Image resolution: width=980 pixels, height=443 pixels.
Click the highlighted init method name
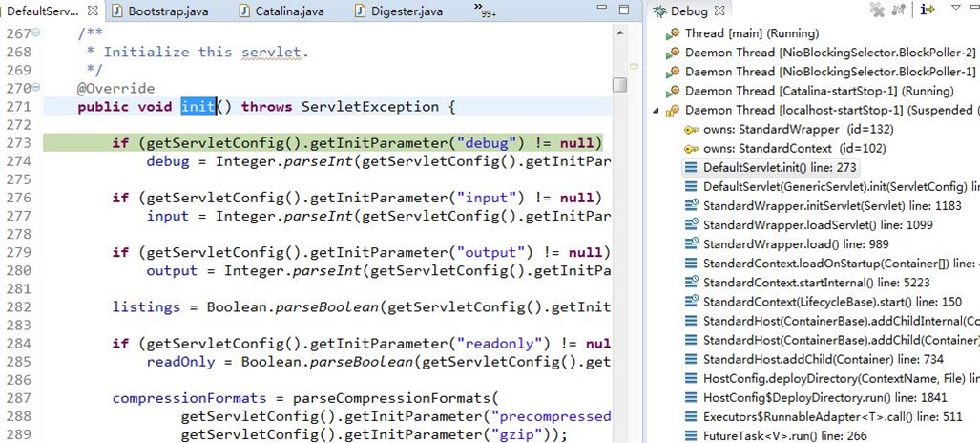[x=198, y=107]
